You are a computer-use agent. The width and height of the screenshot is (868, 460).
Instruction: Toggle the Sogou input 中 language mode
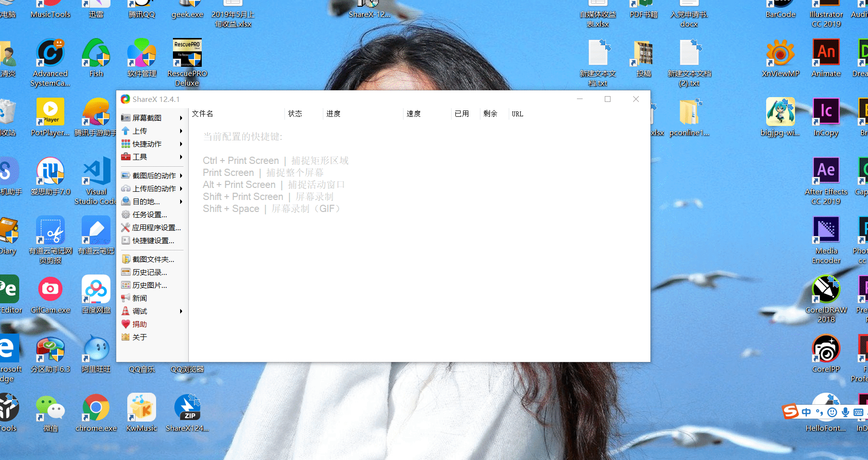(807, 412)
